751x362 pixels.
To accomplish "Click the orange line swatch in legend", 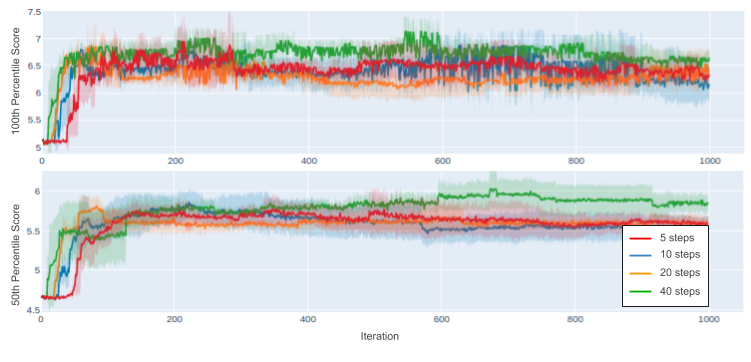I will pos(640,273).
